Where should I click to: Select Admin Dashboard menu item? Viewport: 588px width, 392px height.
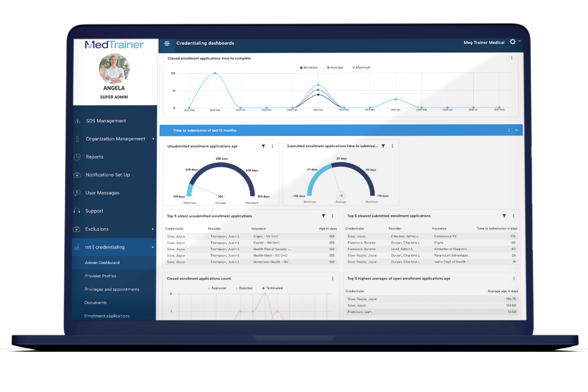(x=102, y=263)
